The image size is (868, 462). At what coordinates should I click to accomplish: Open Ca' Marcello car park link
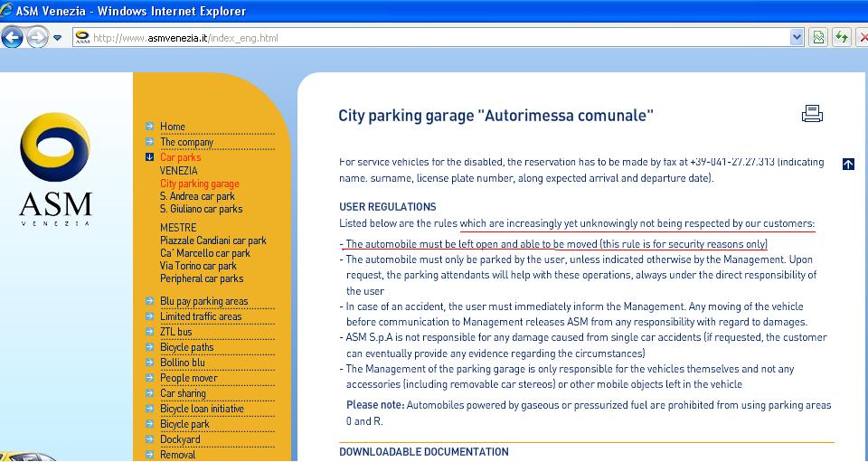205,253
